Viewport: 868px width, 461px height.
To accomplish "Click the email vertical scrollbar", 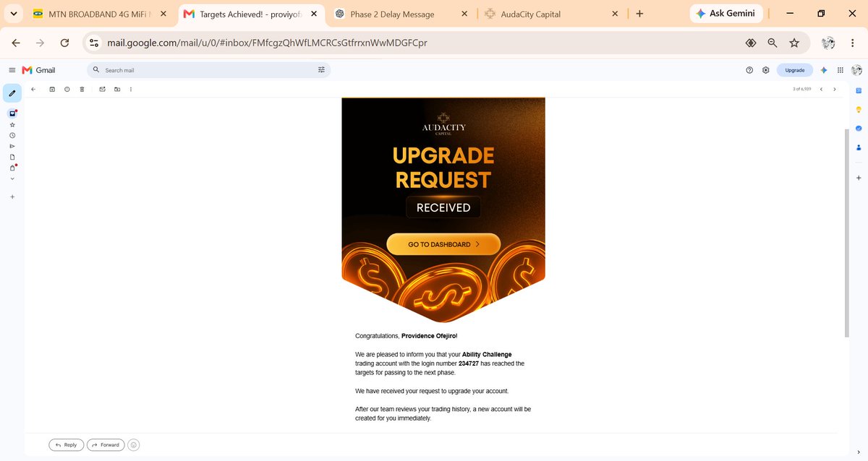I will [x=847, y=233].
